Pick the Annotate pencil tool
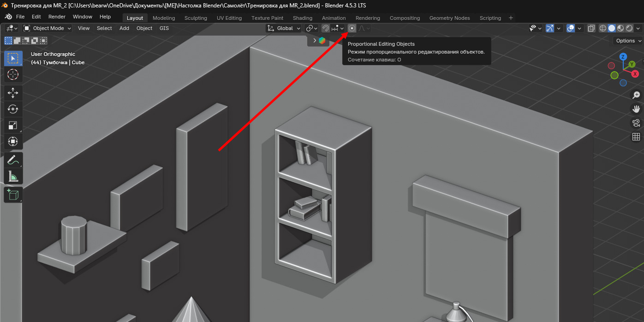The image size is (644, 322). (13, 160)
